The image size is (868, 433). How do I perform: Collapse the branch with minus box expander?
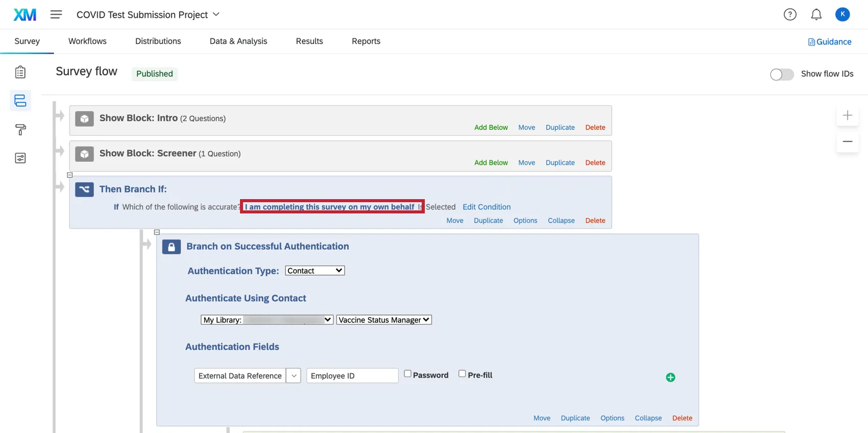[70, 175]
